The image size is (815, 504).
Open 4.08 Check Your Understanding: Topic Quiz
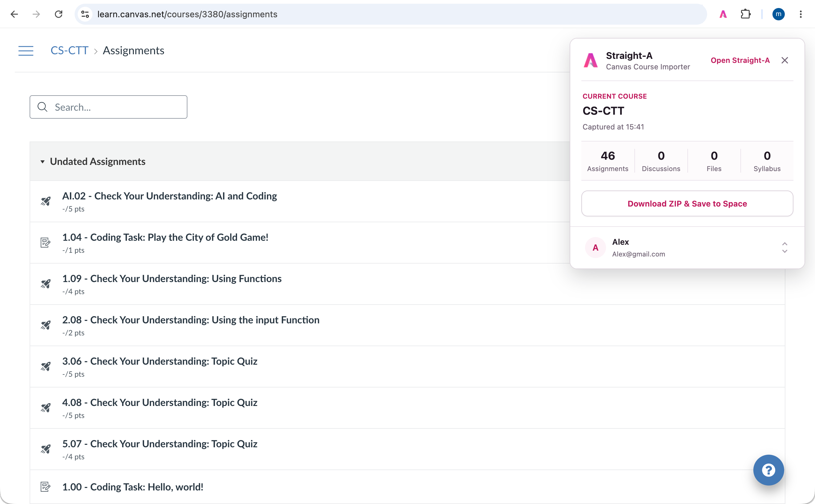point(160,403)
